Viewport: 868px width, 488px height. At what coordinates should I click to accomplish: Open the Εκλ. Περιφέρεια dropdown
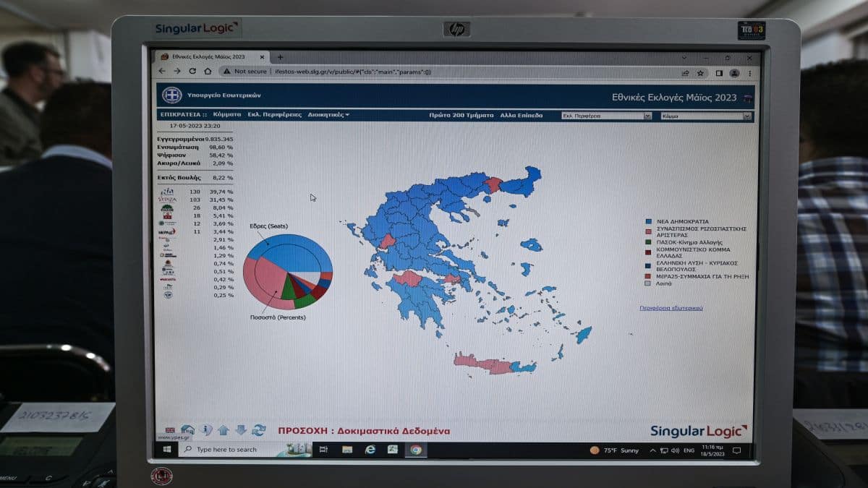tap(606, 116)
